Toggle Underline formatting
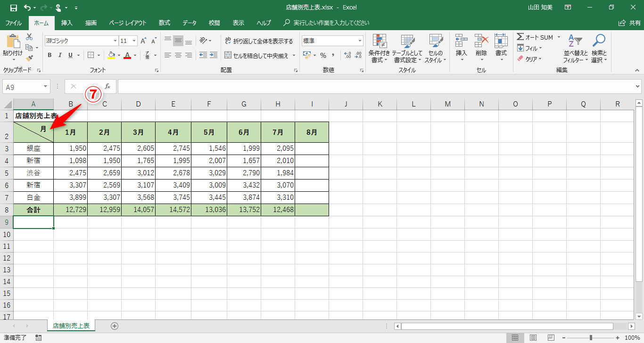644x343 pixels. pyautogui.click(x=71, y=55)
